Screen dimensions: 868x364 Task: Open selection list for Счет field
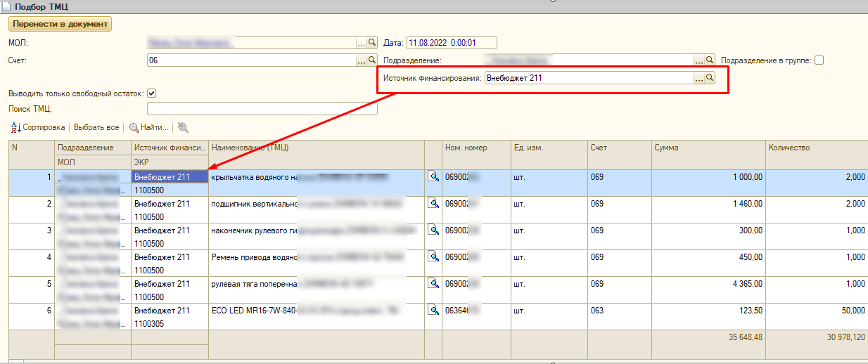(362, 61)
